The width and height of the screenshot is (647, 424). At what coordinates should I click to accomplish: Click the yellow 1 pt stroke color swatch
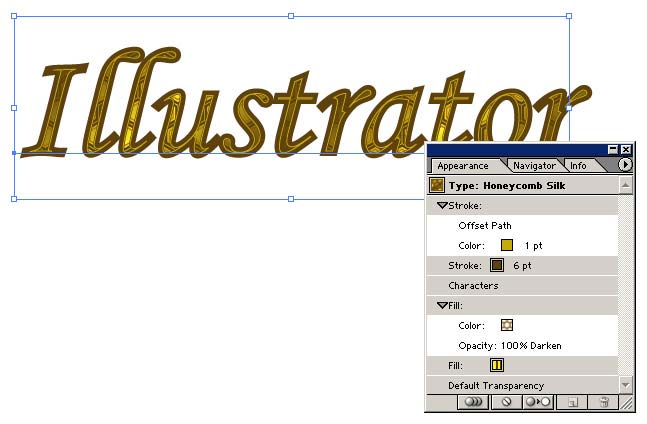click(507, 245)
